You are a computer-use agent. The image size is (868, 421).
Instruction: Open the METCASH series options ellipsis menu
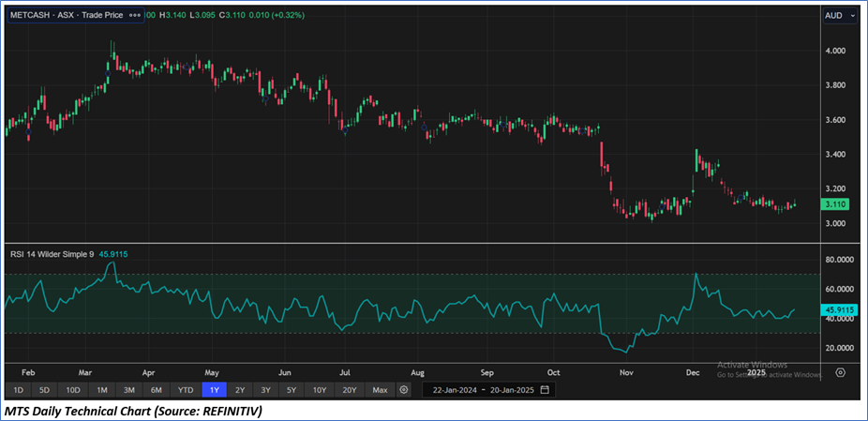[135, 16]
